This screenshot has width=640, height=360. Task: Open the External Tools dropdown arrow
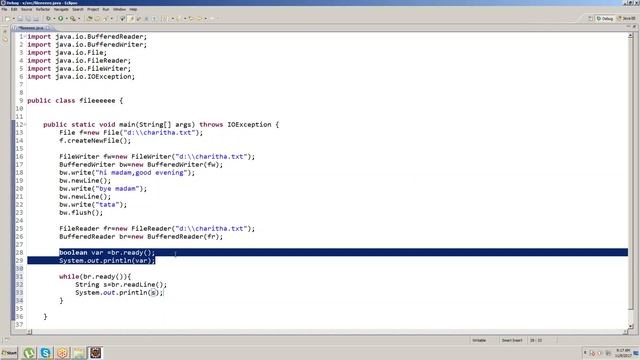pos(79,18)
